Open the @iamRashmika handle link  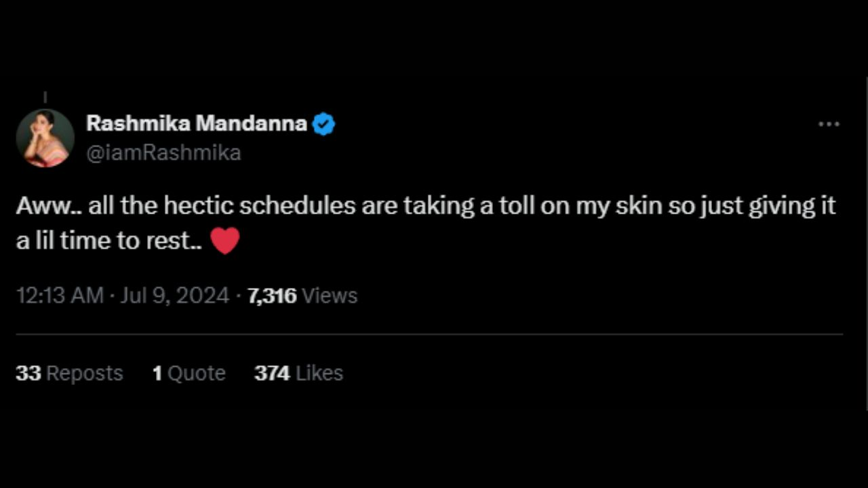point(164,152)
